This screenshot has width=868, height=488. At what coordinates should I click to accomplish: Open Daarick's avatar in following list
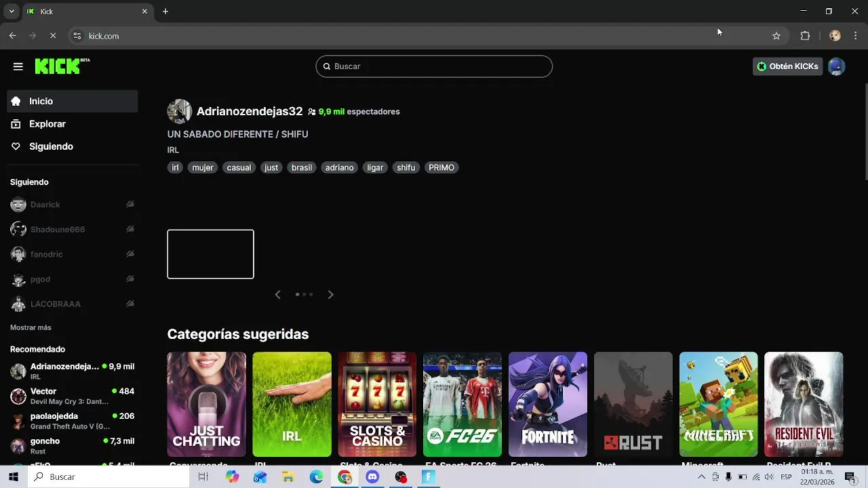pyautogui.click(x=18, y=205)
